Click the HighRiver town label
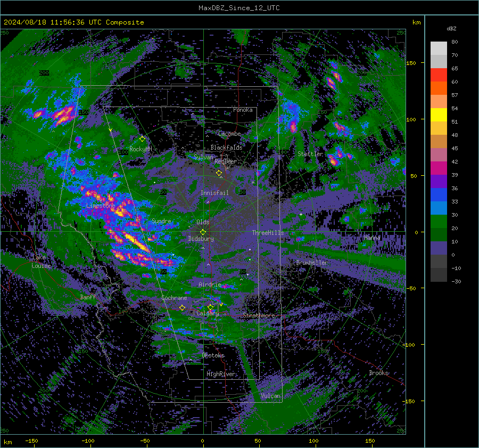479x448 pixels. point(221,374)
